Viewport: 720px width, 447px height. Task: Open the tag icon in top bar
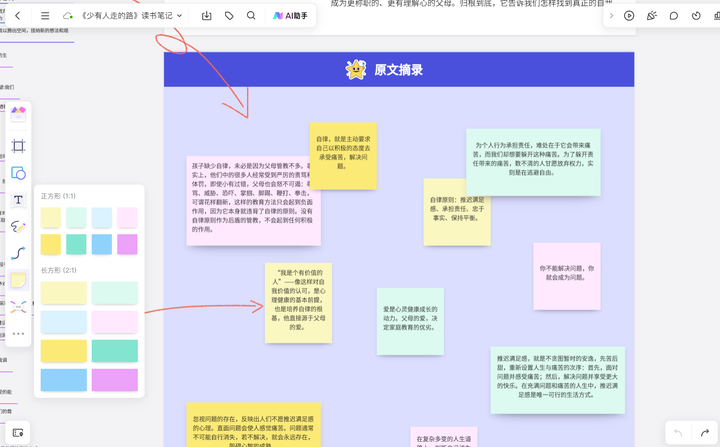point(229,16)
